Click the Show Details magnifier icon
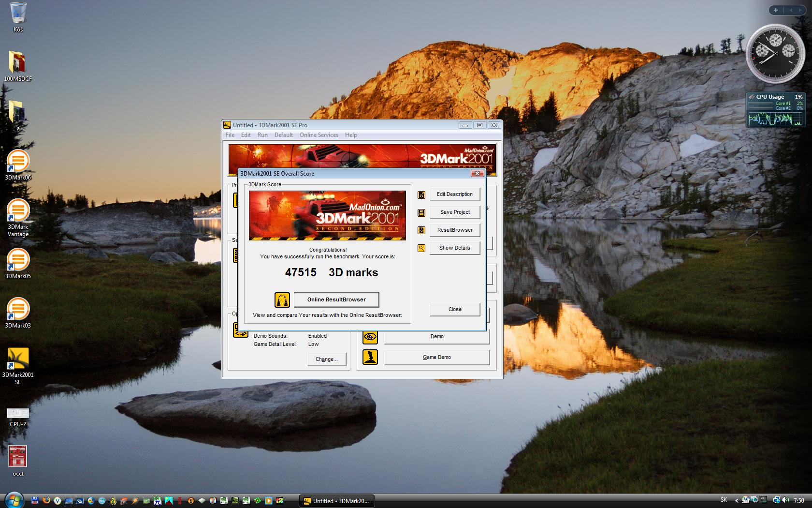Viewport: 812px width, 508px height. [421, 248]
